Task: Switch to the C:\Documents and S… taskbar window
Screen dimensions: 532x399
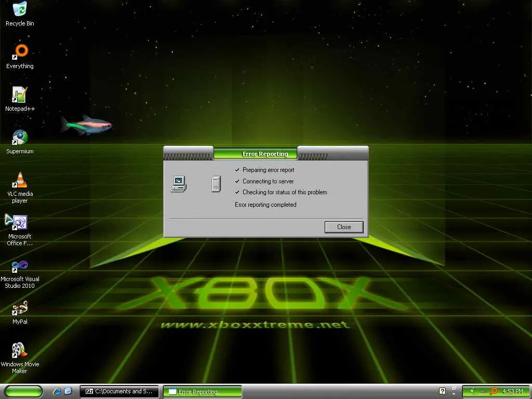Action: 119,392
